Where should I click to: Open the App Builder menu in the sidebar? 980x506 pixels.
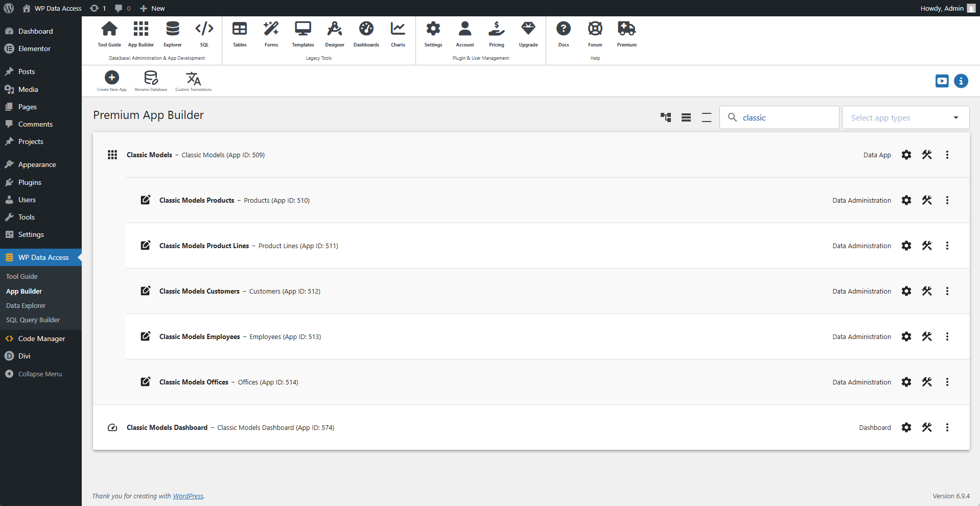click(24, 291)
